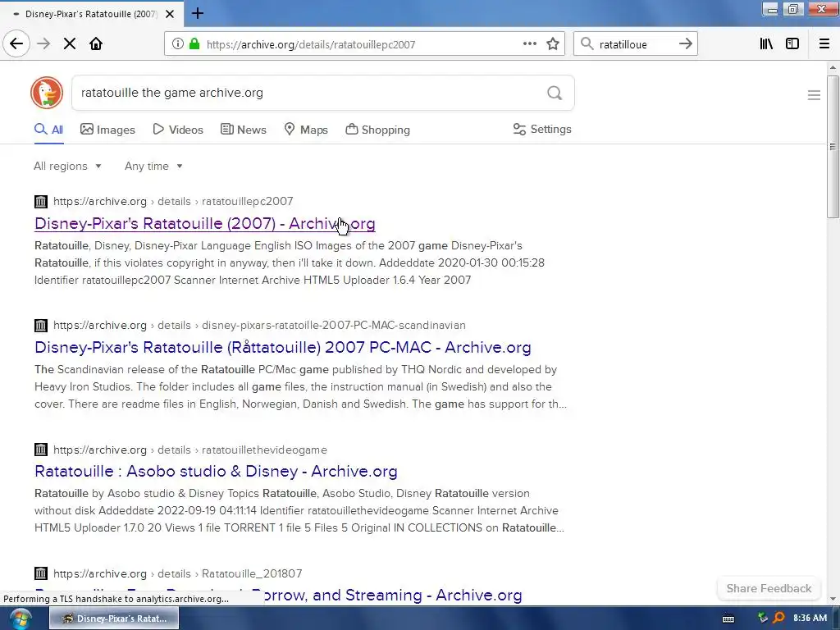
Task: Click the orange magnifier tray icon
Action: pos(779,619)
